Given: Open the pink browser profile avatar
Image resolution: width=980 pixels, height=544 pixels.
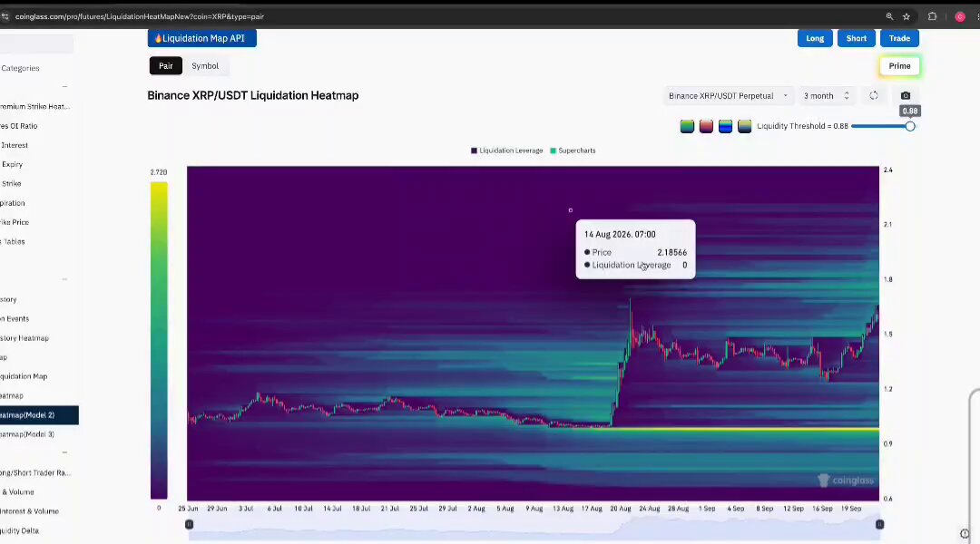Looking at the screenshot, I should coord(960,17).
